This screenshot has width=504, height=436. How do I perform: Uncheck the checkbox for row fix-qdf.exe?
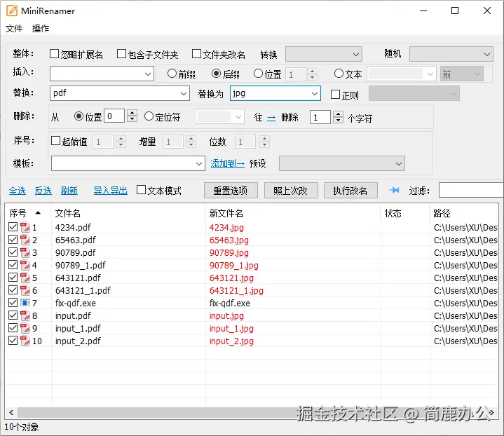(x=13, y=303)
